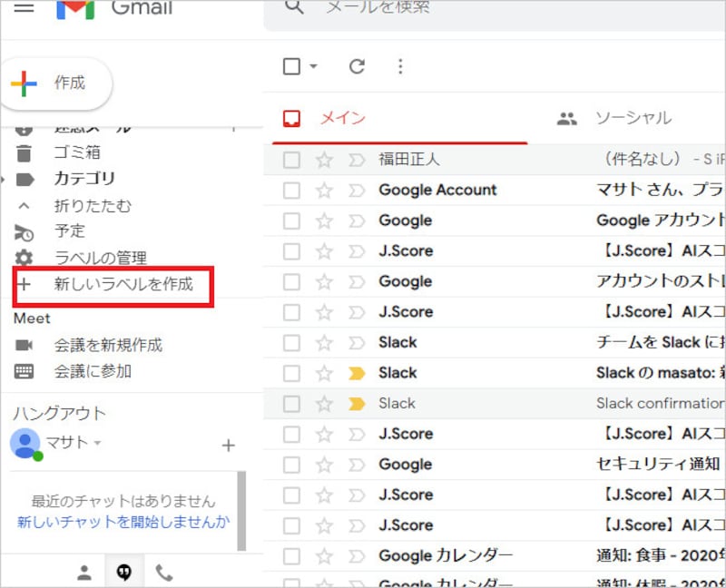Image resolution: width=726 pixels, height=588 pixels.
Task: Open the hamburger main menu
Action: tap(24, 11)
